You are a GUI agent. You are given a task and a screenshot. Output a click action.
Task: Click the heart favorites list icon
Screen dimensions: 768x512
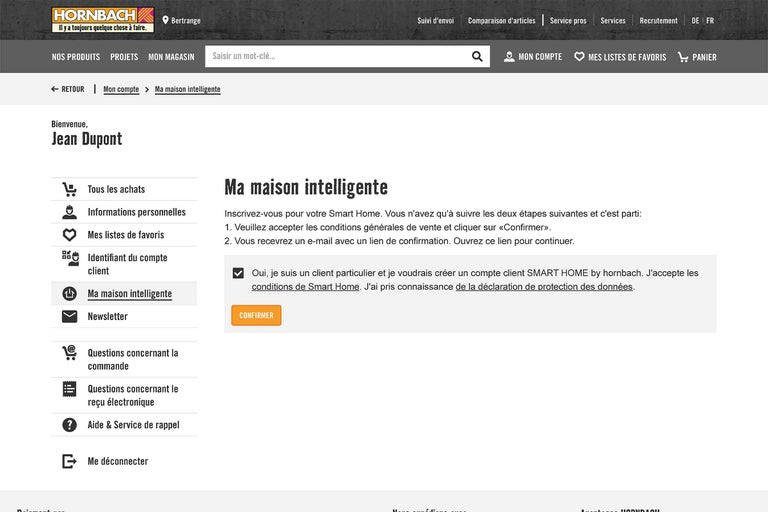[579, 57]
